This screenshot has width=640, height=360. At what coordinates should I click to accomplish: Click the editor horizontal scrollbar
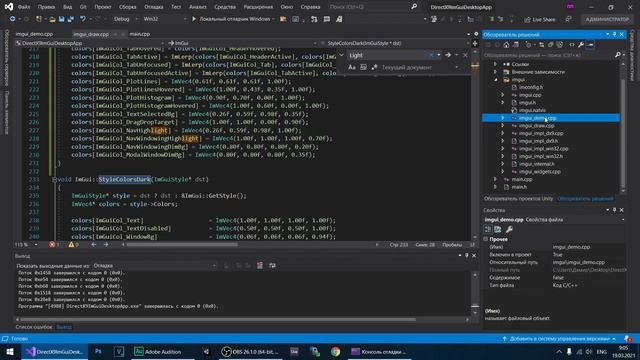(x=182, y=245)
